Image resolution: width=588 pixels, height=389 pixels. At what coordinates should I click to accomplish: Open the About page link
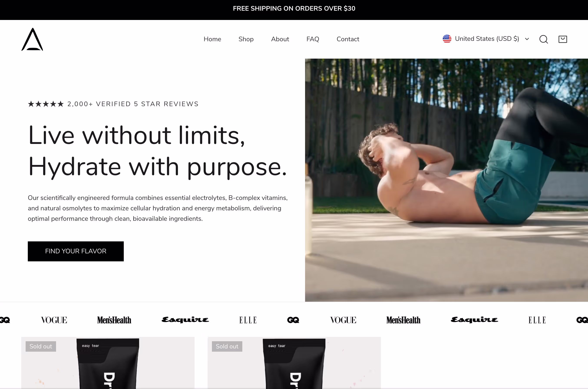tap(280, 39)
